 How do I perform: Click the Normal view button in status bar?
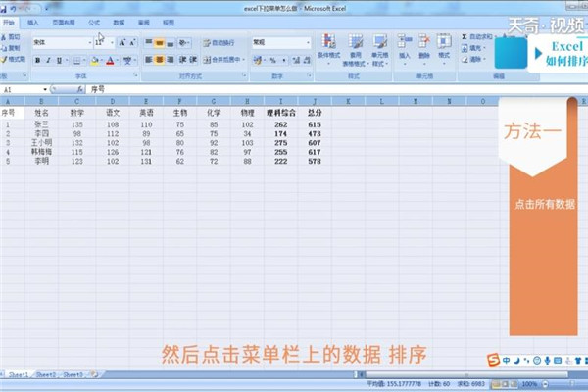pos(496,384)
